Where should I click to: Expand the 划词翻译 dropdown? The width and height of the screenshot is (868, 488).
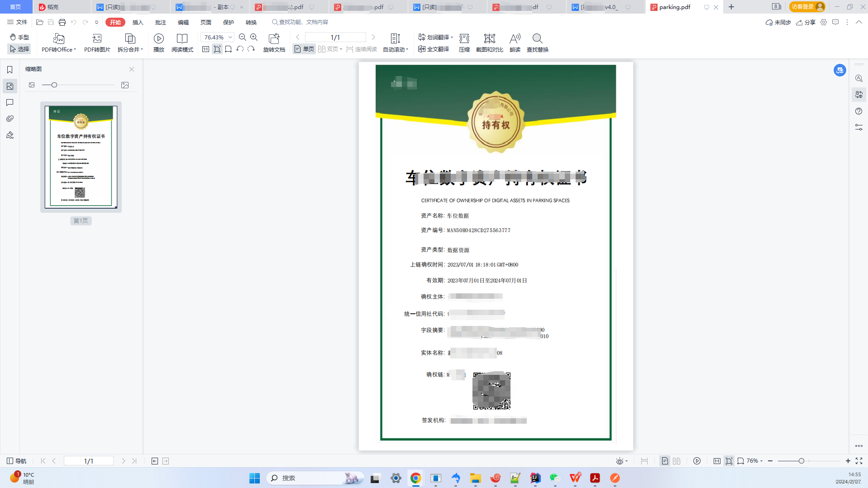(x=452, y=38)
